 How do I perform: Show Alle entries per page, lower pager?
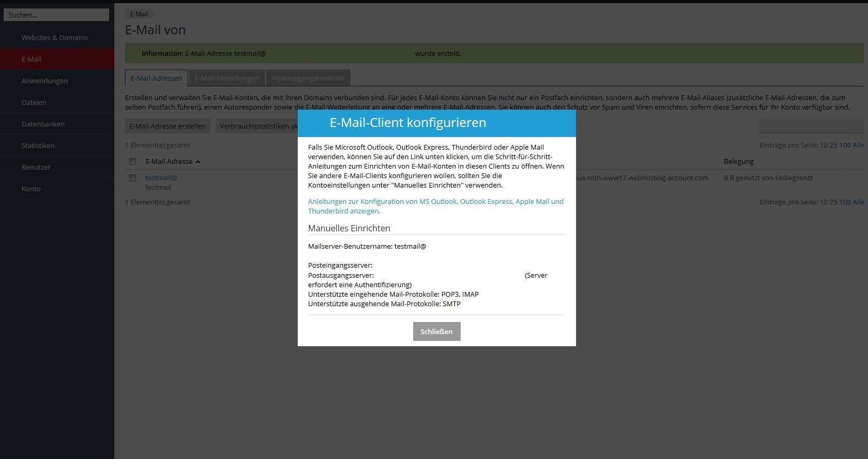(x=859, y=202)
